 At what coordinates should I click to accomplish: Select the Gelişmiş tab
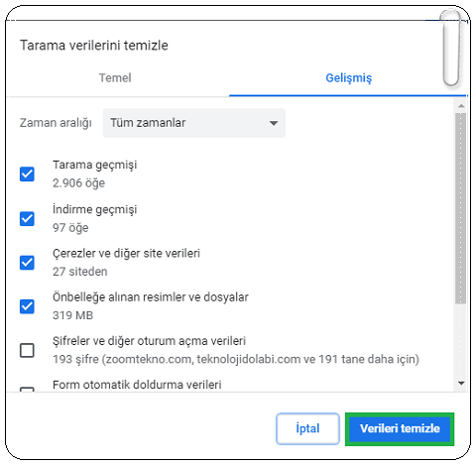[348, 78]
